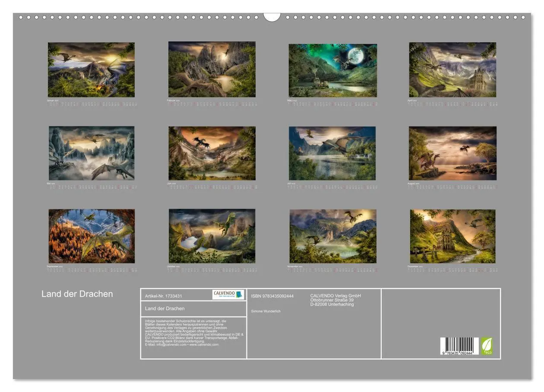544x392 pixels.
Task: Click the 'D-82008 Unterhaching' line
Action: click(x=332, y=304)
